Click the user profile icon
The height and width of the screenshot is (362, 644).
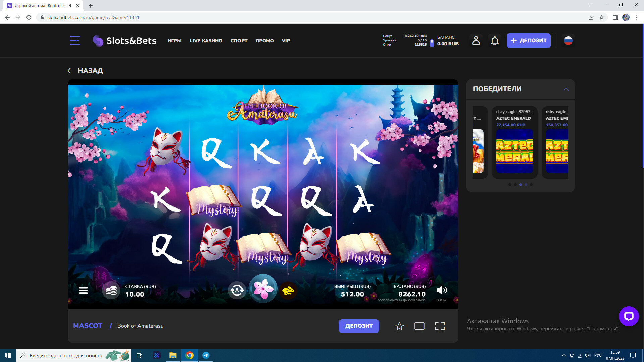476,41
